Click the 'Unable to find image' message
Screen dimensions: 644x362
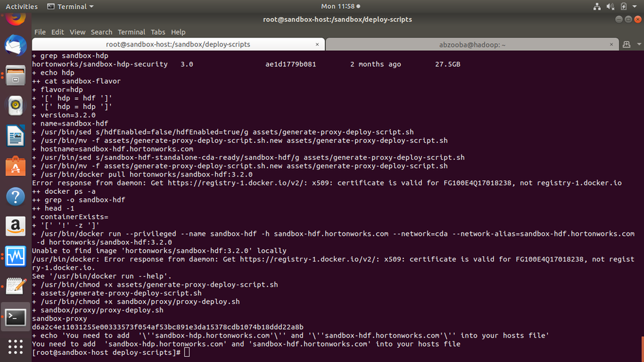(x=159, y=251)
